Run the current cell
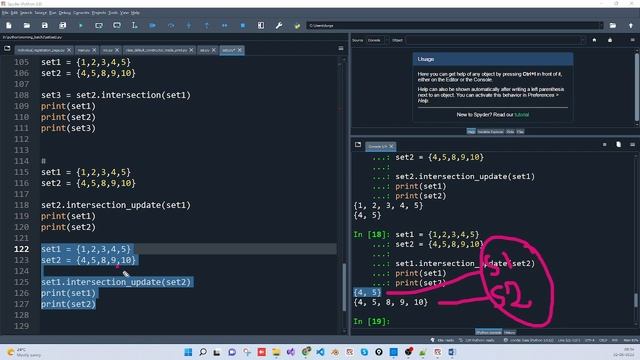The width and height of the screenshot is (640, 360). point(99,25)
